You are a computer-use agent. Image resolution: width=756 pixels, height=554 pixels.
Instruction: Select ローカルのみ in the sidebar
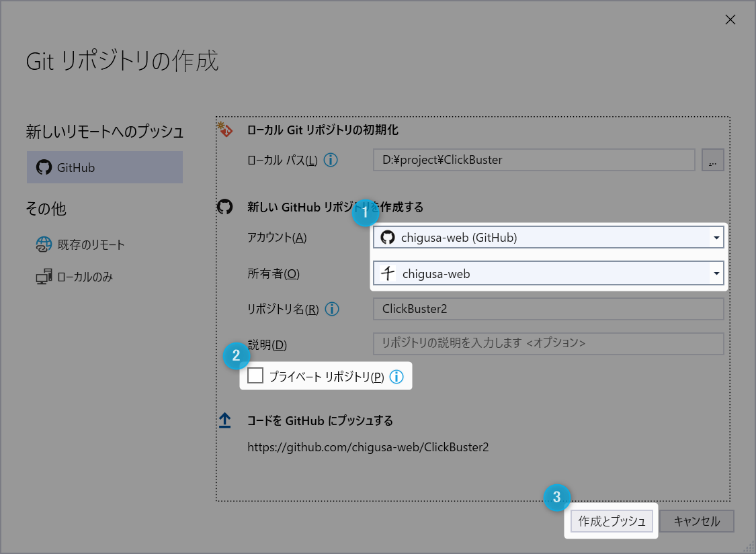pos(75,277)
